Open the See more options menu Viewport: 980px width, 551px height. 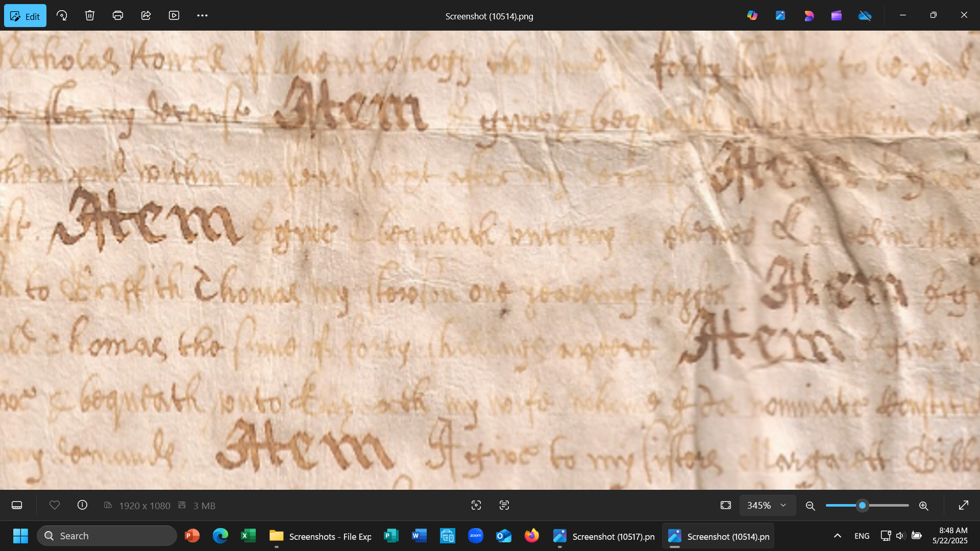point(202,15)
